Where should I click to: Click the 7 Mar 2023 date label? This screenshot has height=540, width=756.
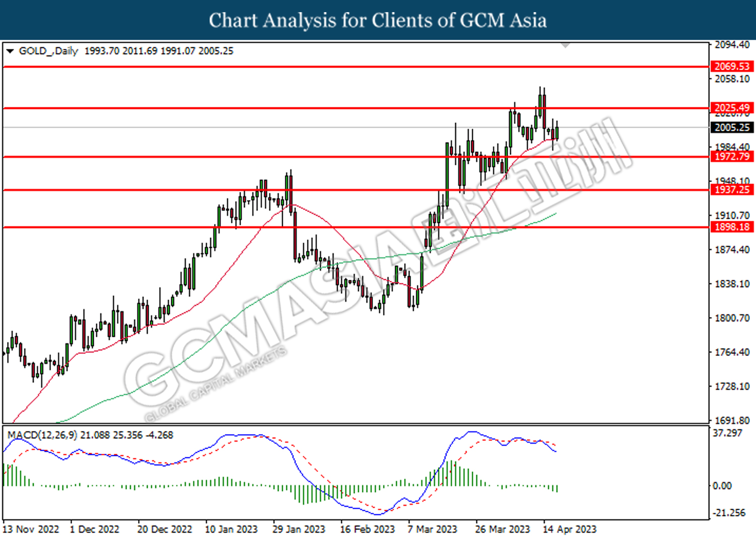click(x=432, y=529)
